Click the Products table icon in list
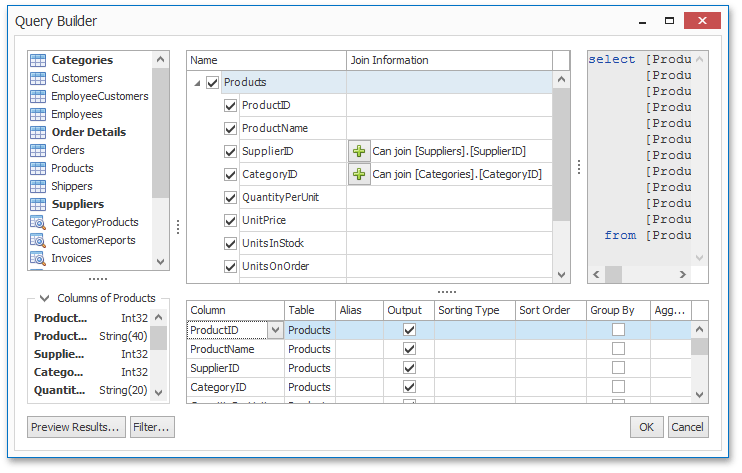 tap(38, 168)
